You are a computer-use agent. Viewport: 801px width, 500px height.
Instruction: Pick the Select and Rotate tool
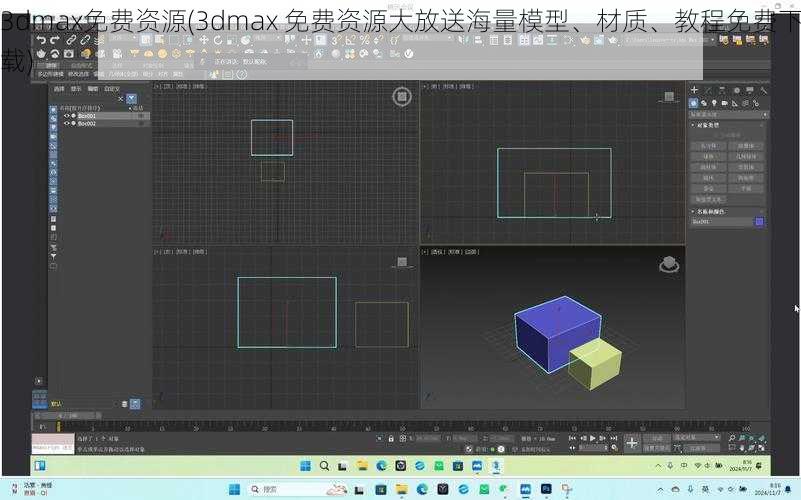218,40
